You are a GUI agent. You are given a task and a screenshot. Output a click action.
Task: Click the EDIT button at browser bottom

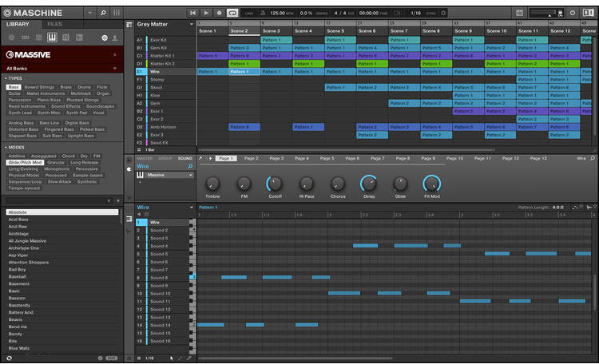coord(111,358)
